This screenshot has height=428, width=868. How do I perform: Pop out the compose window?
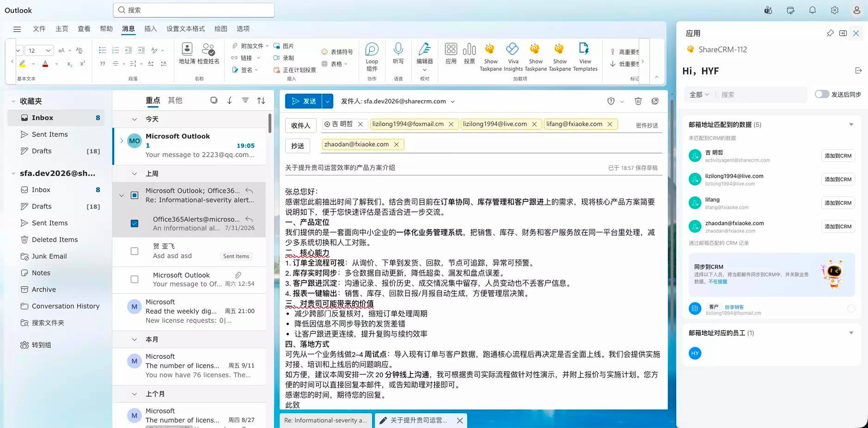click(x=655, y=101)
